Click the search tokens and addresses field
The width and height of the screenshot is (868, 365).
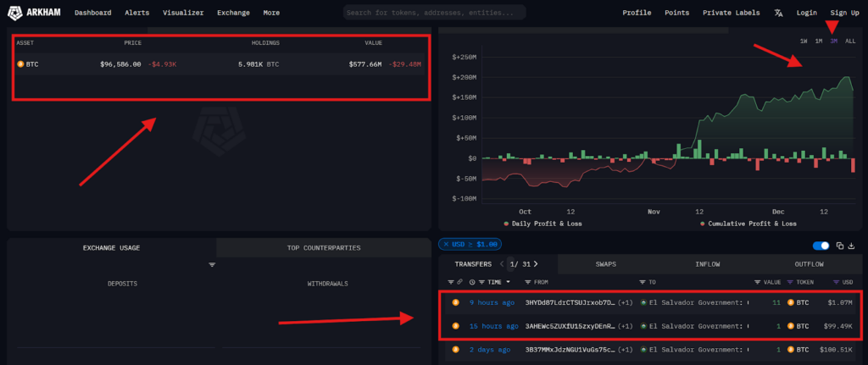point(435,13)
